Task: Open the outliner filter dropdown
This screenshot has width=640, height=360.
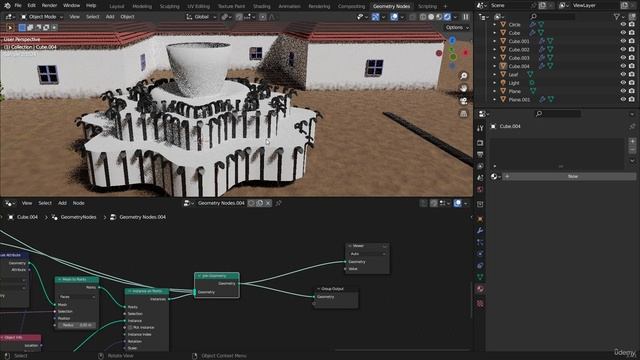Action: (x=619, y=17)
